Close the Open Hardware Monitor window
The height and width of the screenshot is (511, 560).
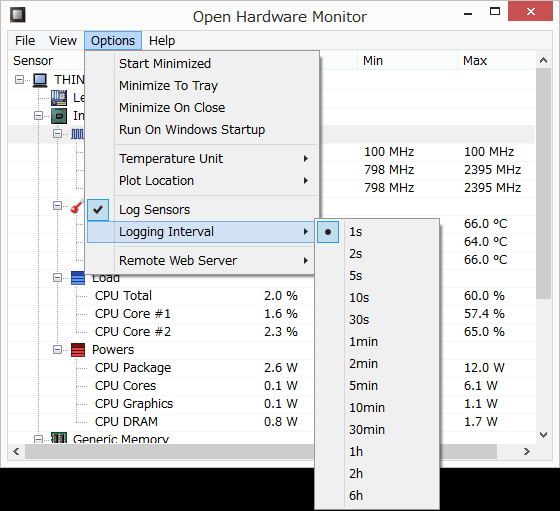[x=531, y=12]
